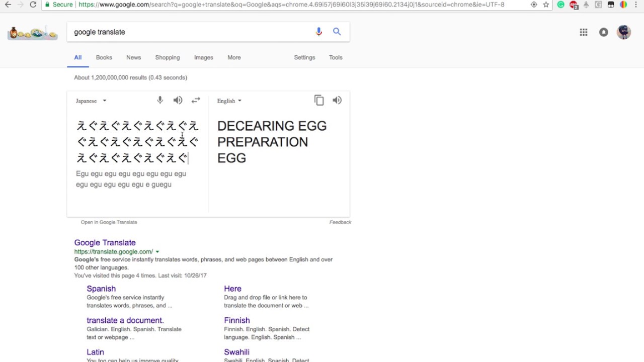
Task: Click the translate voice input microphone
Action: tap(160, 100)
